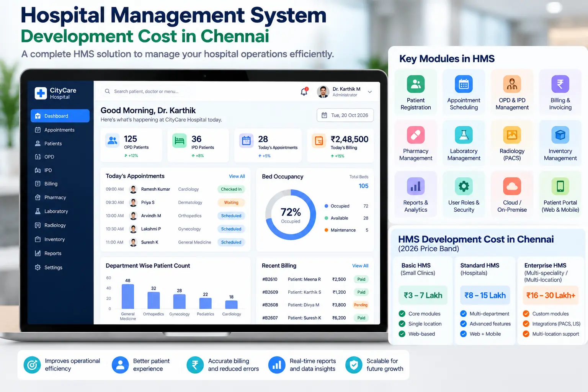Screen dimensions: 588x392
Task: Click the Radiology (PACS) image icon
Action: pos(512,135)
